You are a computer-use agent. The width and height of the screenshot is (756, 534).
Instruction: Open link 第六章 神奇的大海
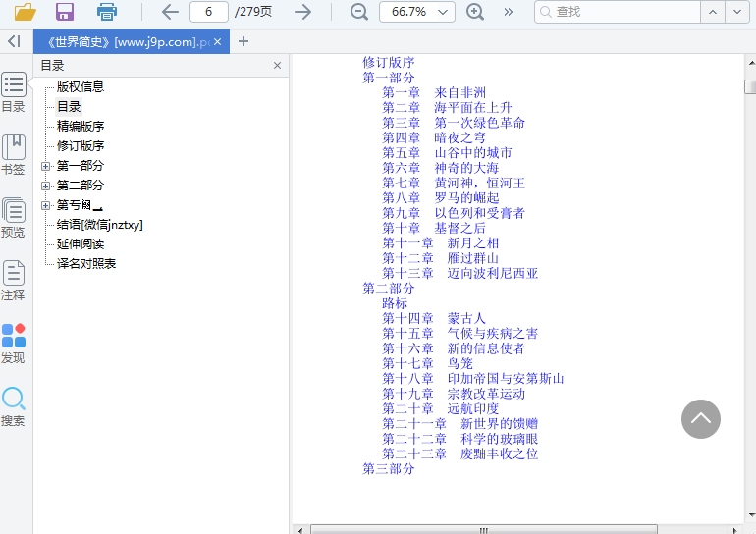441,168
